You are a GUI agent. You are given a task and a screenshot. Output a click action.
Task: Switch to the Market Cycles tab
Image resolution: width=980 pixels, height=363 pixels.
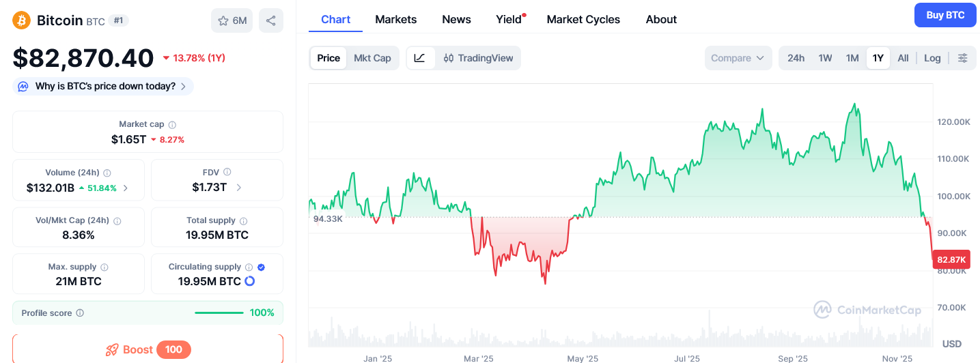point(583,19)
